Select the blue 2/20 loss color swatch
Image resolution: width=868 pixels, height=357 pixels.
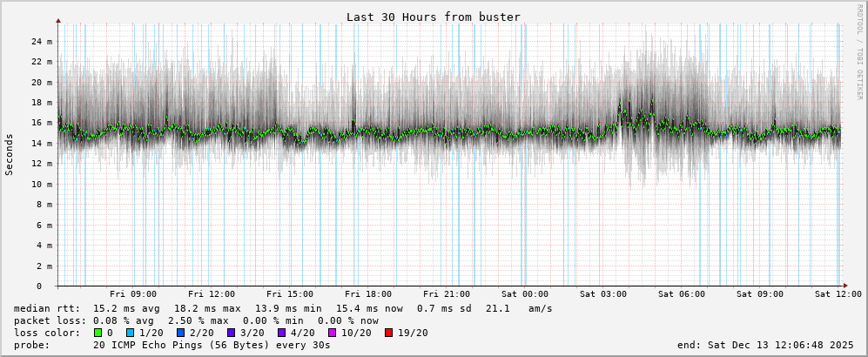(181, 333)
